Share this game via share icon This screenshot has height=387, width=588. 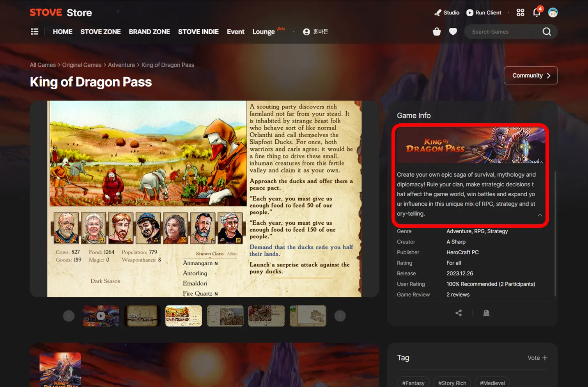459,313
